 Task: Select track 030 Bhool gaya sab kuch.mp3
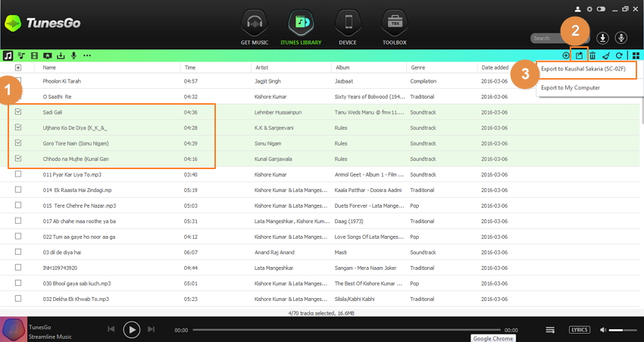pyautogui.click(x=77, y=283)
